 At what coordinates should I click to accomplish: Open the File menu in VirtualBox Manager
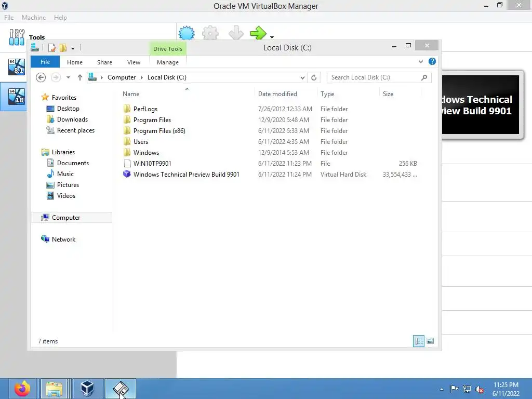[9, 17]
